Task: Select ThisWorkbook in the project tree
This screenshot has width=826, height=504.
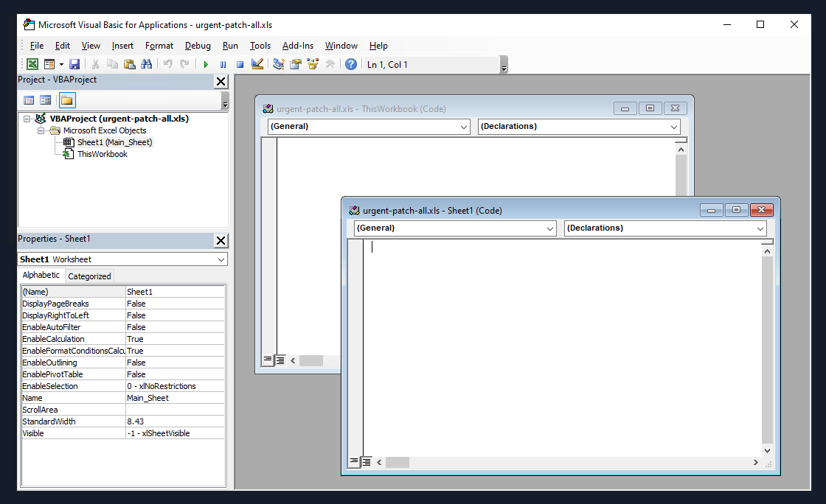Action: pyautogui.click(x=102, y=154)
